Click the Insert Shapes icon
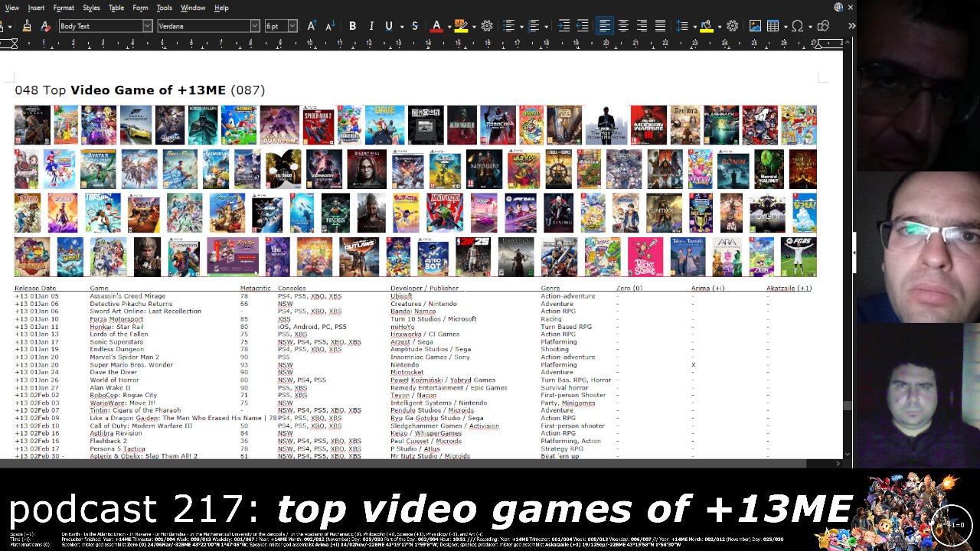 click(823, 26)
